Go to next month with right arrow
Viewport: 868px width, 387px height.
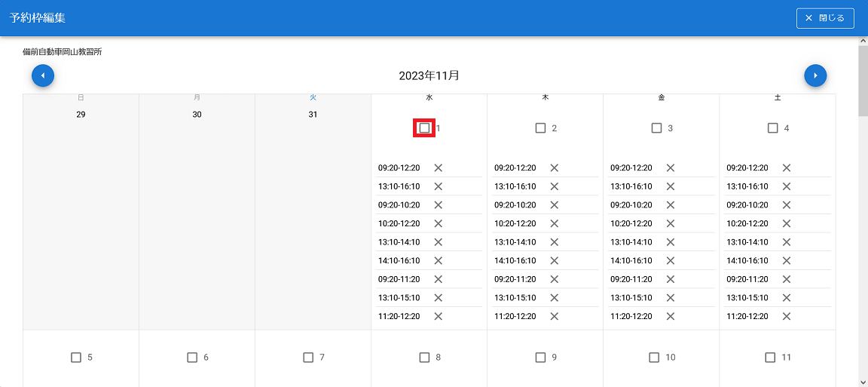815,75
